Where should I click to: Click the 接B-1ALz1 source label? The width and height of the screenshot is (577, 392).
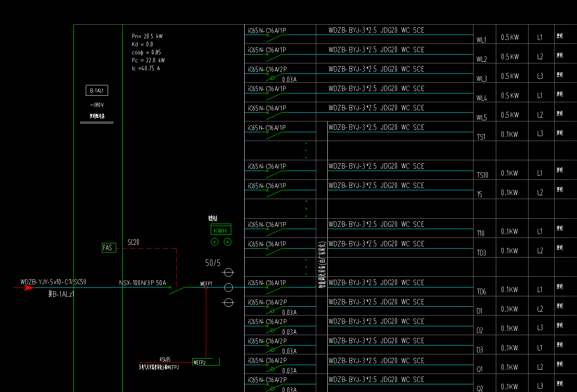61,294
